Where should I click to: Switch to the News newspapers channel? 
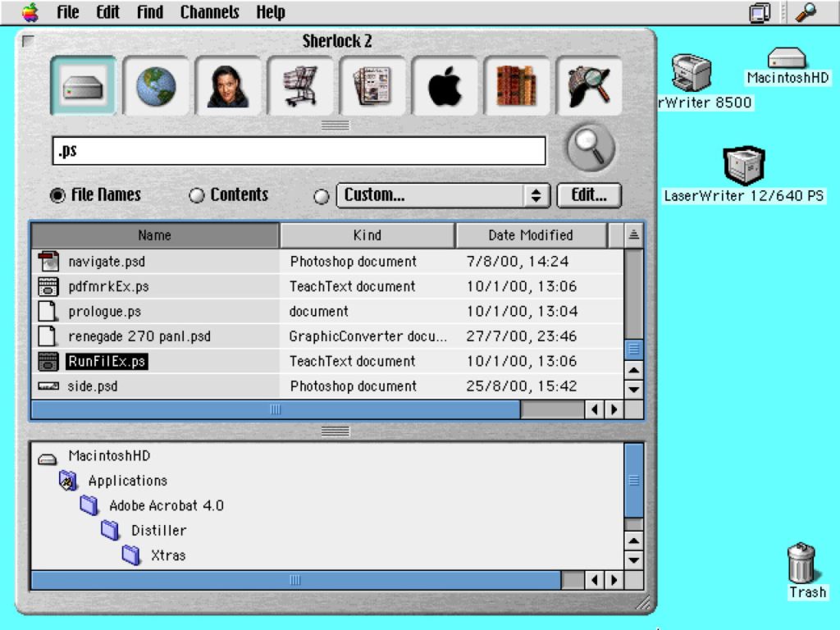point(372,85)
